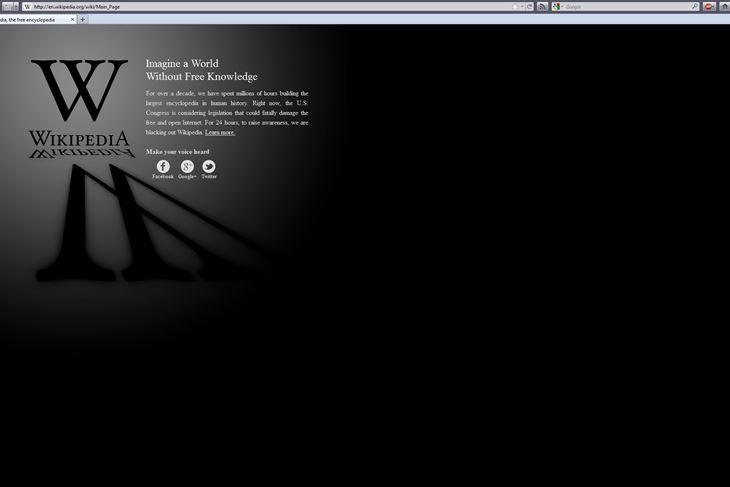The image size is (730, 487).
Task: Click the Google+ share icon
Action: [187, 167]
